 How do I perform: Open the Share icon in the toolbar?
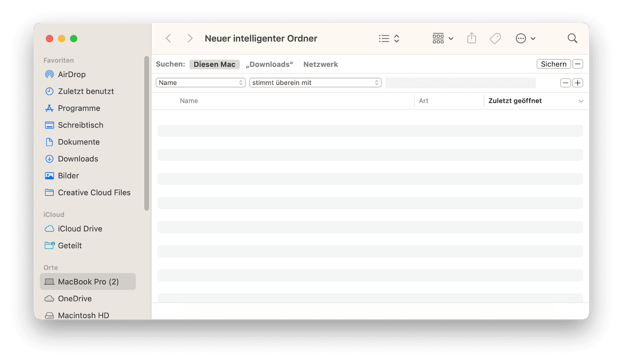[x=472, y=38]
